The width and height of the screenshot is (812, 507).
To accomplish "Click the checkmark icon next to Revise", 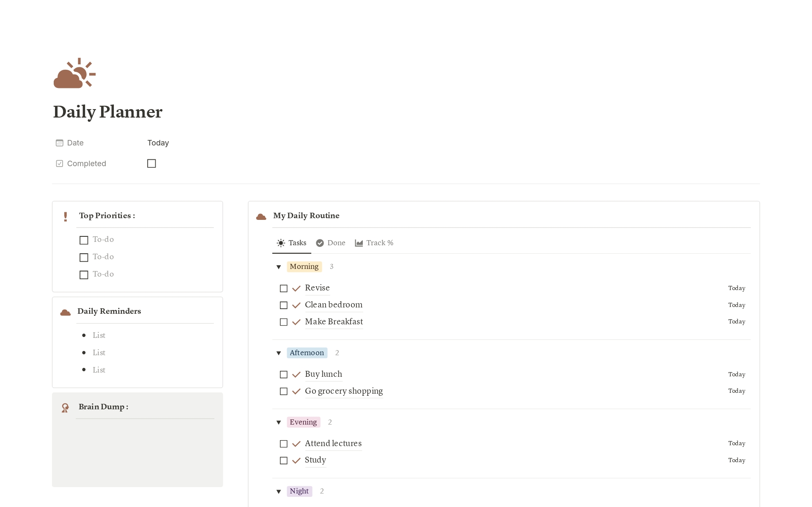I will (x=296, y=288).
